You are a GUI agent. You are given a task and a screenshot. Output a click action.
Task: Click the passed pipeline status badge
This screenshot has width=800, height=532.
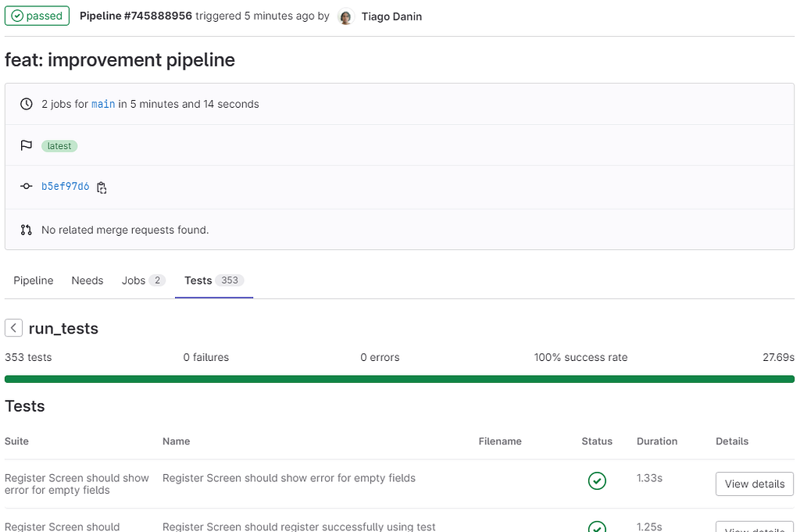[37, 16]
